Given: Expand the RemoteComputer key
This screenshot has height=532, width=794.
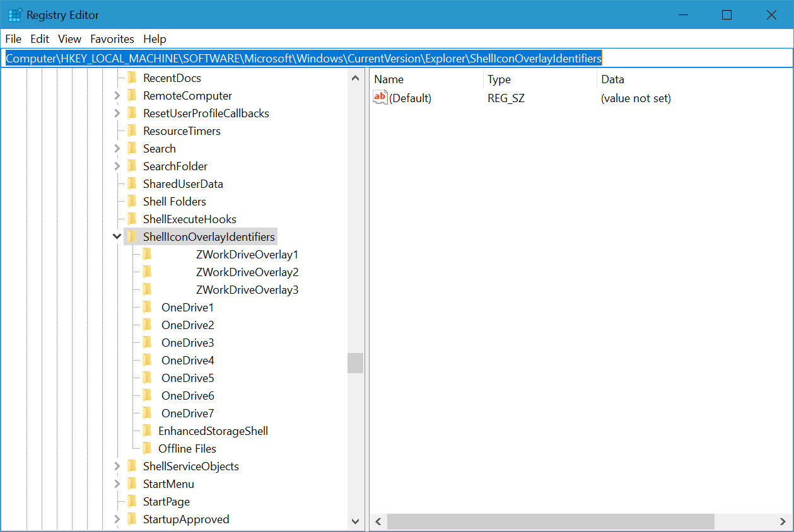Looking at the screenshot, I should click(117, 96).
